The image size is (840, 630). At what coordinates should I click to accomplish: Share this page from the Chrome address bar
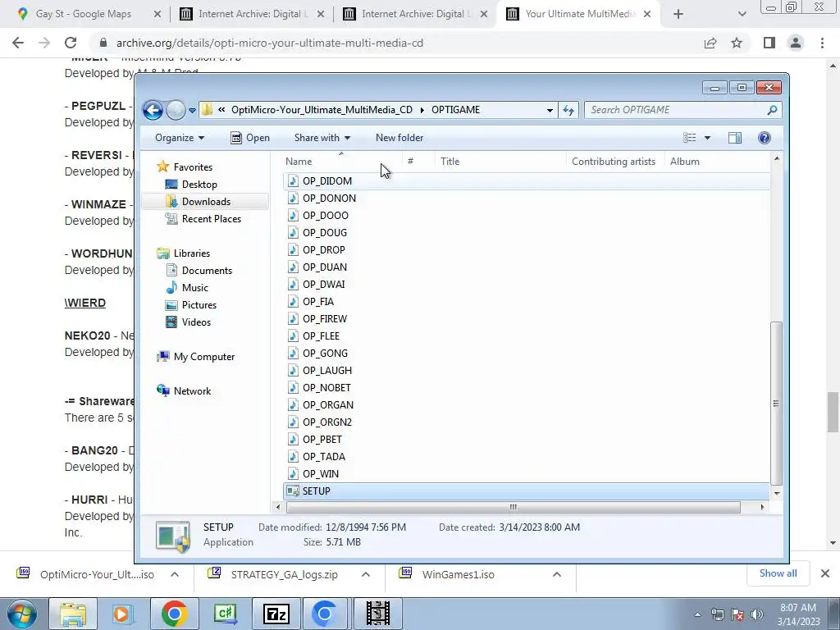pyautogui.click(x=710, y=43)
